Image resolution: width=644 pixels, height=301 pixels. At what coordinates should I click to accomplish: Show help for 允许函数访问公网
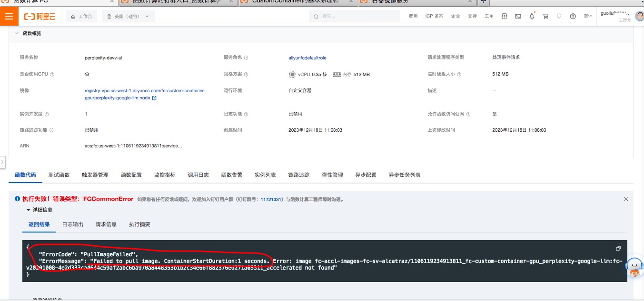point(468,114)
